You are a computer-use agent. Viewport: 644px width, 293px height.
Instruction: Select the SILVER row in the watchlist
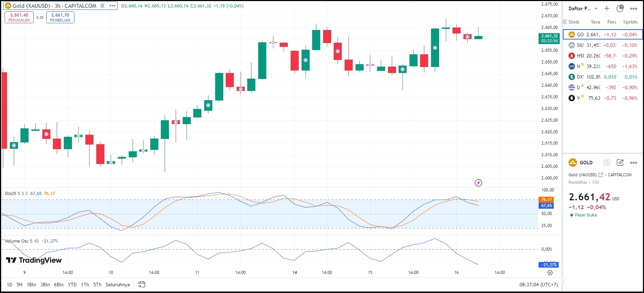pos(602,45)
